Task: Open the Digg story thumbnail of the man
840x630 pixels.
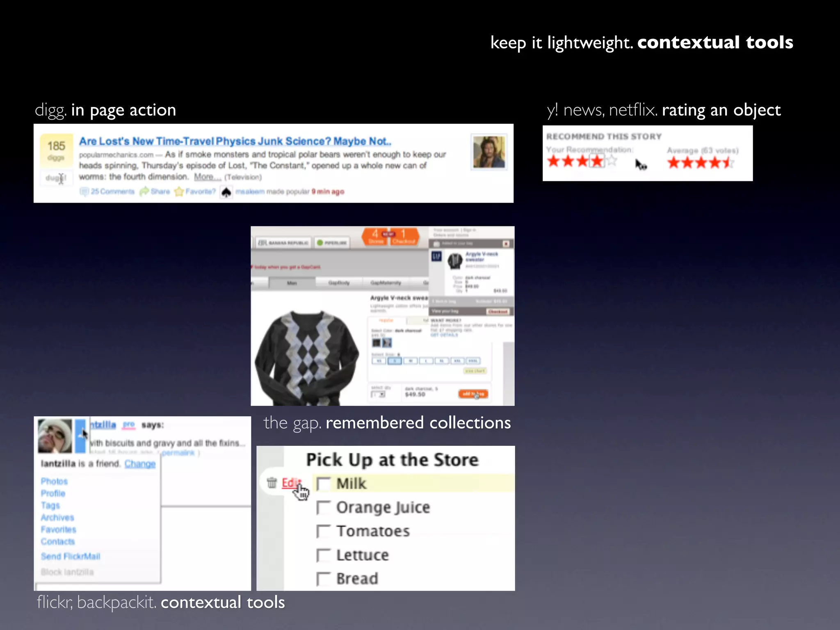Action: point(489,152)
